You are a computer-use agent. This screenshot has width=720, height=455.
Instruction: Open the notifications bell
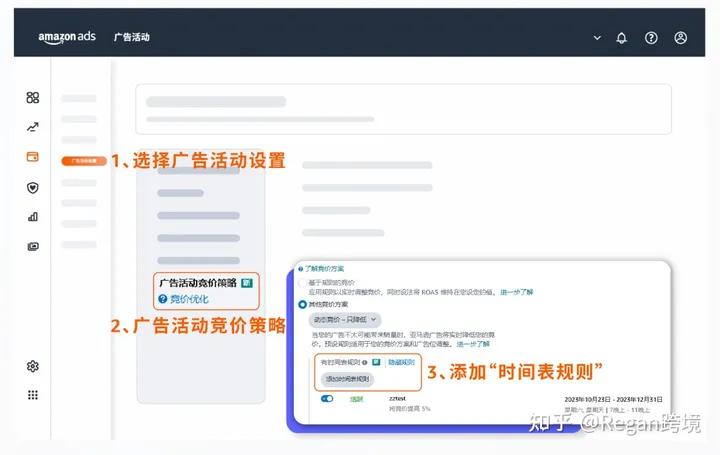[x=621, y=38]
